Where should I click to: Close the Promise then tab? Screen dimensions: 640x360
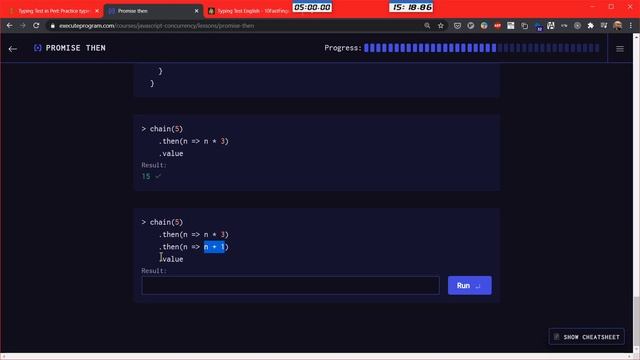[196, 11]
